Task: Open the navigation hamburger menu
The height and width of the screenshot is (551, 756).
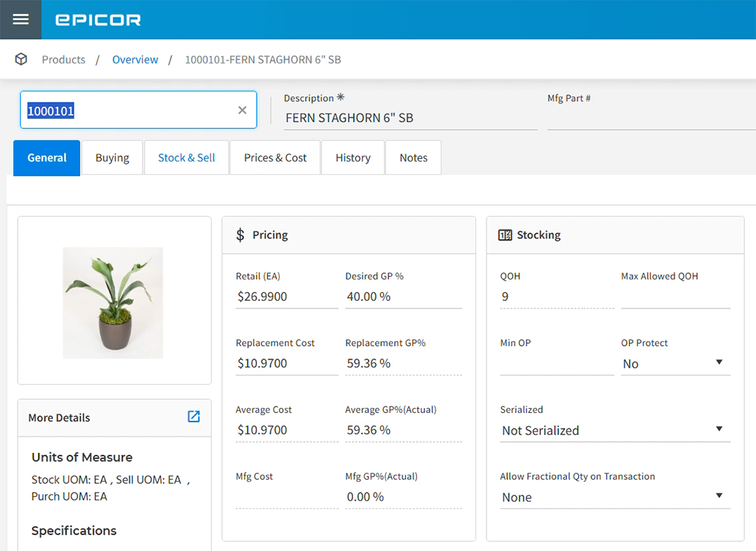Action: (x=20, y=20)
